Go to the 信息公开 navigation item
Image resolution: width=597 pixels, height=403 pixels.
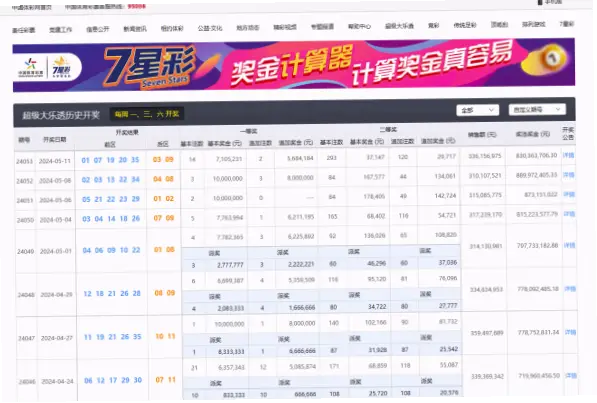[x=97, y=29]
